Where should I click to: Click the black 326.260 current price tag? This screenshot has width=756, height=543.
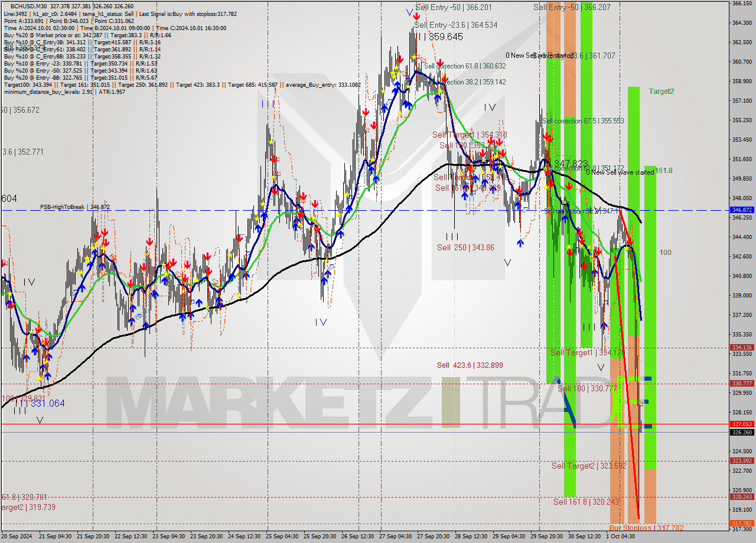(742, 433)
